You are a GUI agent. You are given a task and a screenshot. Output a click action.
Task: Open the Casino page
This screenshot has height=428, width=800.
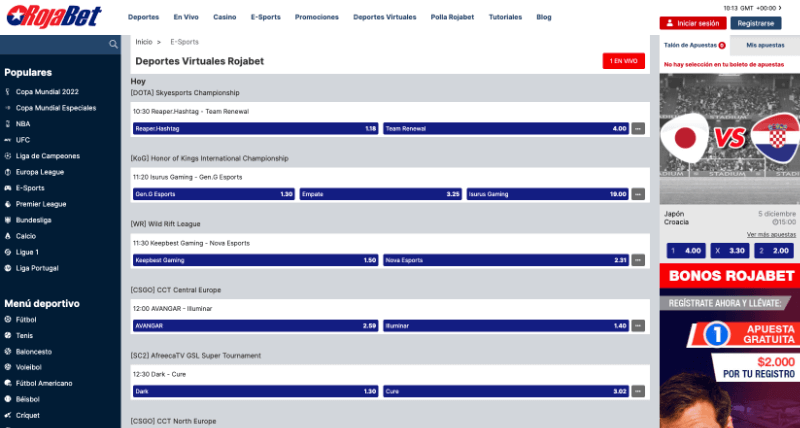224,17
